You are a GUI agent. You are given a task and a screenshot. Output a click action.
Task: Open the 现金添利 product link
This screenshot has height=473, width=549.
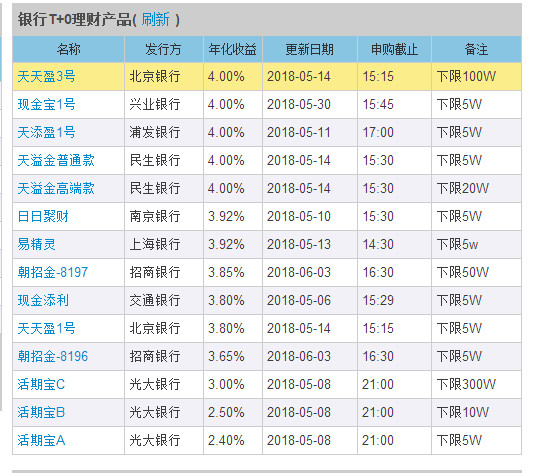43,300
